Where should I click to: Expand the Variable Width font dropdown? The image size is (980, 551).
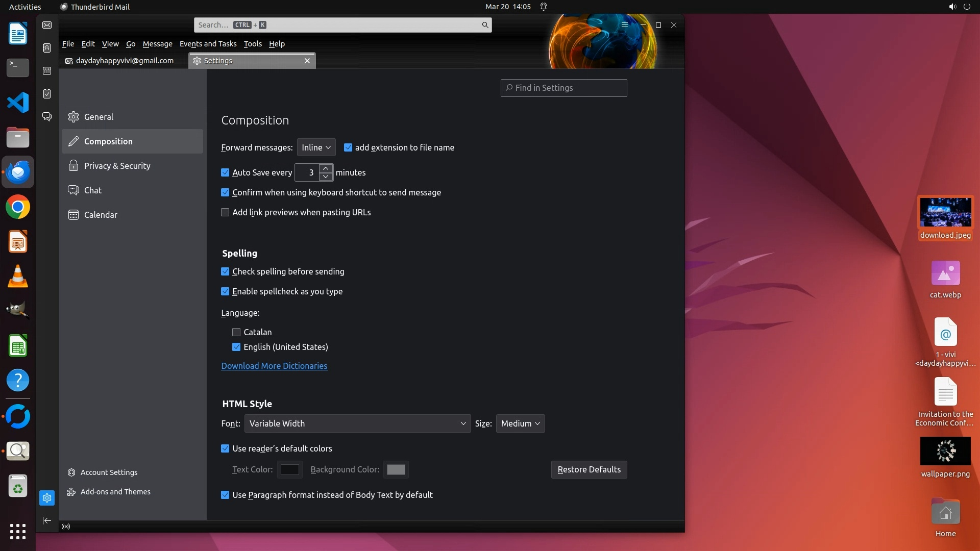click(x=357, y=423)
